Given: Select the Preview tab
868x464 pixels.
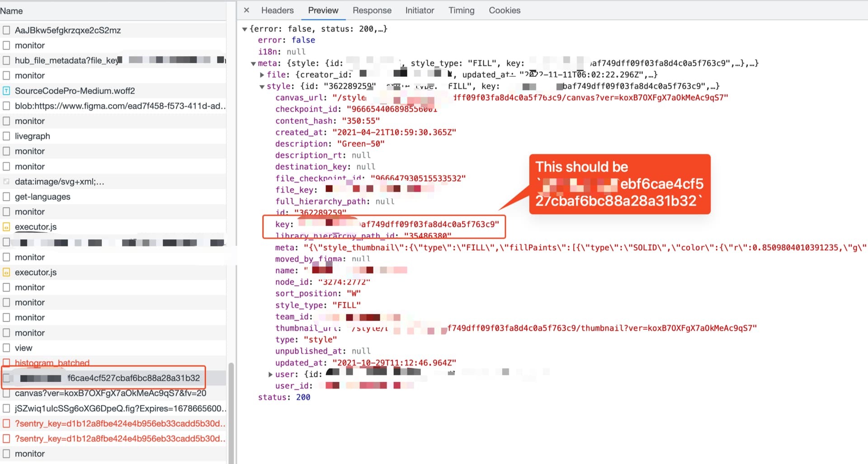Looking at the screenshot, I should point(323,10).
